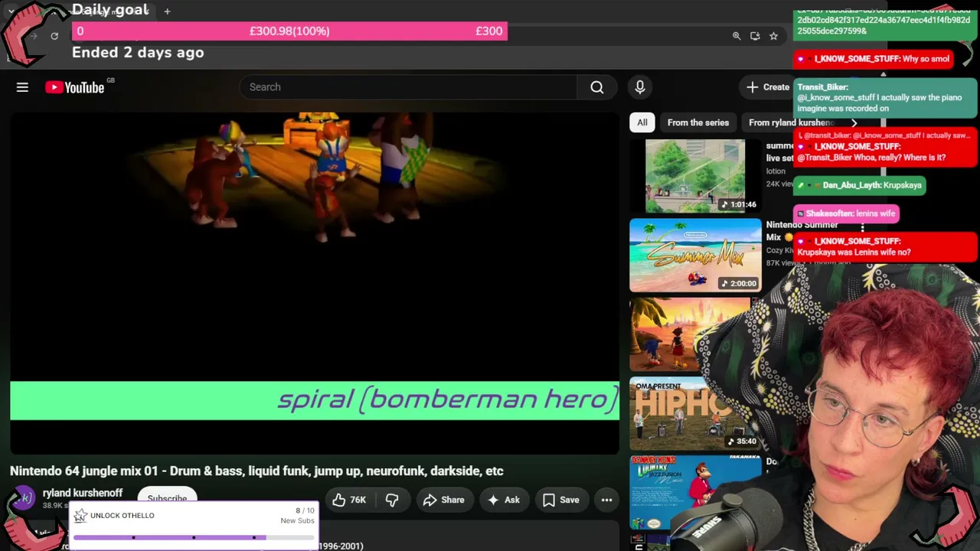The width and height of the screenshot is (980, 551).
Task: Click the main video player
Action: [315, 282]
